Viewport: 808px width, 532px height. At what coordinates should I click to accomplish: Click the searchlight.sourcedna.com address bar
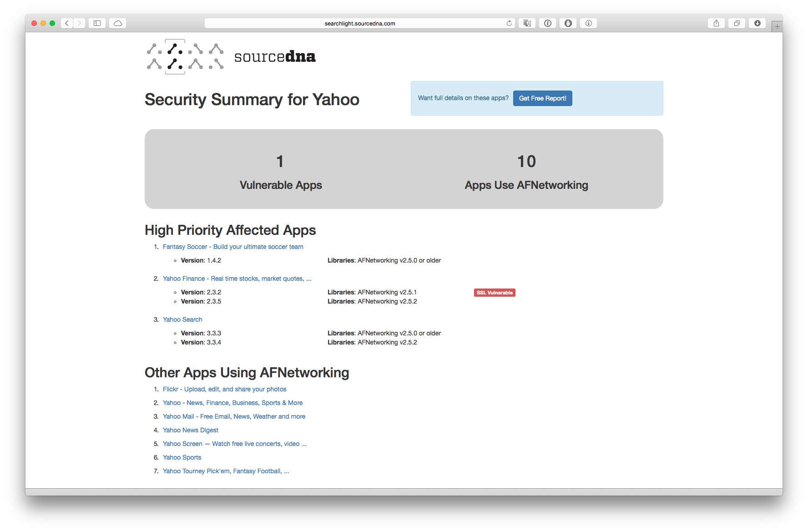(x=359, y=23)
